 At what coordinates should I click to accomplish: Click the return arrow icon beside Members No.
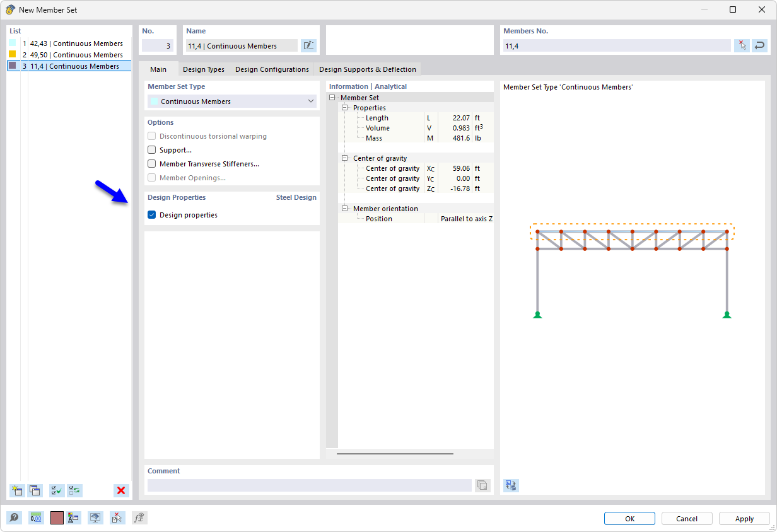(759, 45)
